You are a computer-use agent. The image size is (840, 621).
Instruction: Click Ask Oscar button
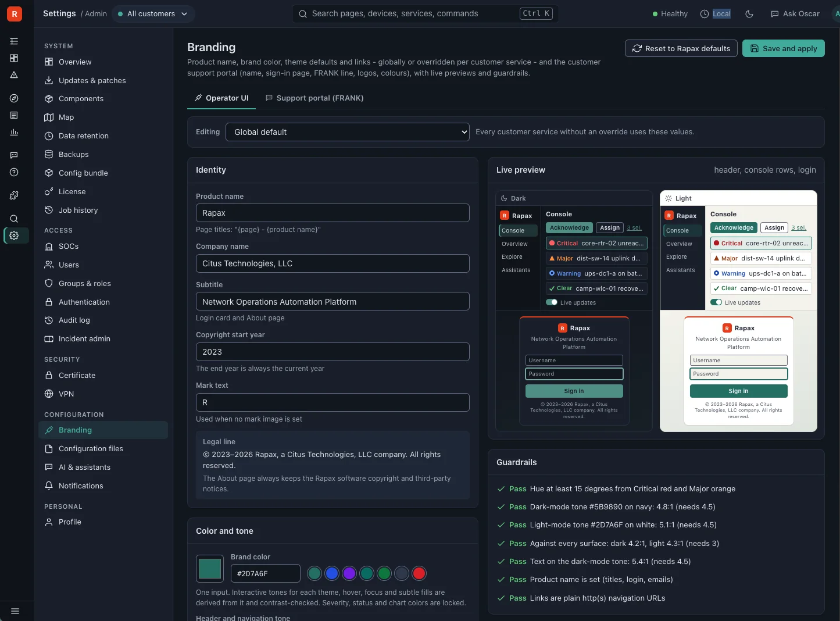click(x=795, y=14)
